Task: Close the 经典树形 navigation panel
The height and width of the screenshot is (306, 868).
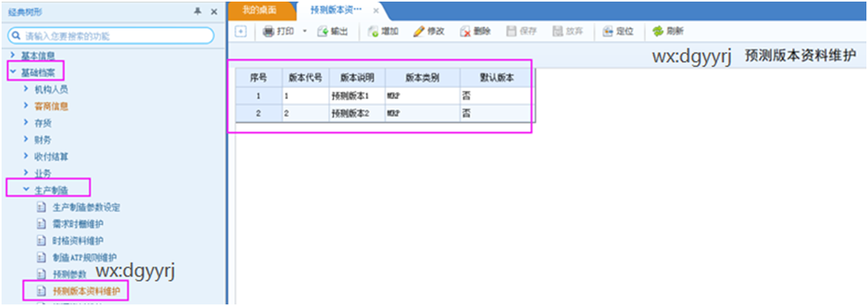Action: tap(214, 12)
